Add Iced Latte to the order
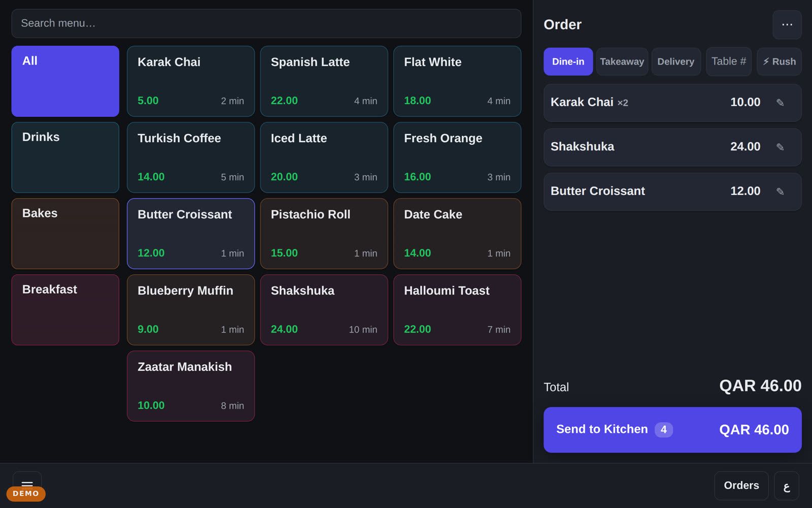This screenshot has height=508, width=812. pyautogui.click(x=324, y=157)
